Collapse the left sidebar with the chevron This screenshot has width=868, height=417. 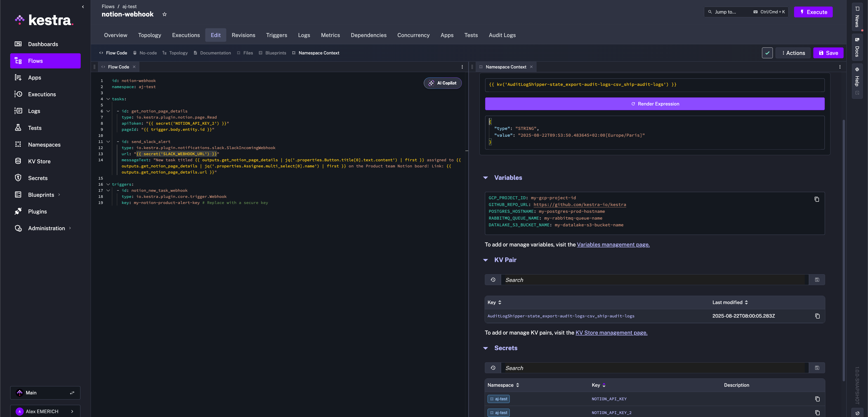tap(83, 6)
